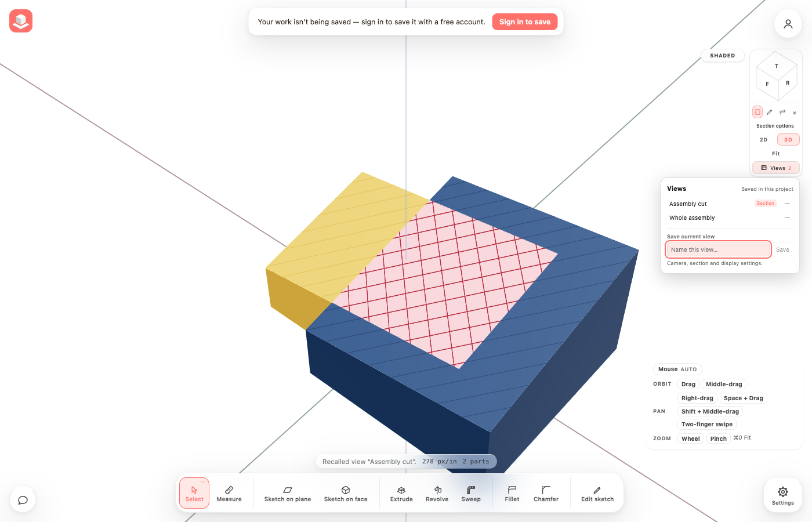Screen dimensions: 812x522
Task: Click the Space + Drag orbit hint
Action: (744, 398)
